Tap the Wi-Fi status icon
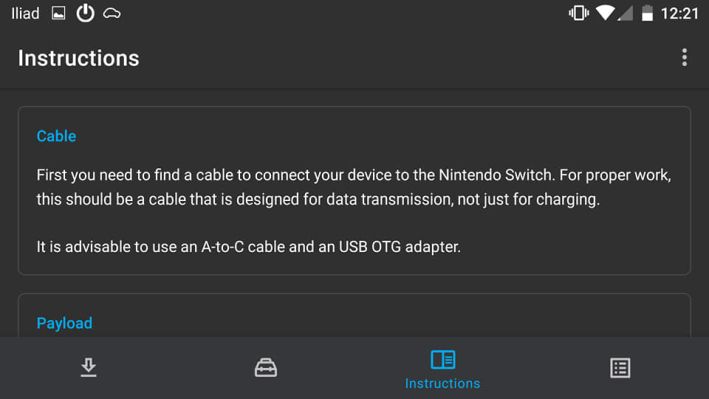The height and width of the screenshot is (399, 709). coord(605,13)
